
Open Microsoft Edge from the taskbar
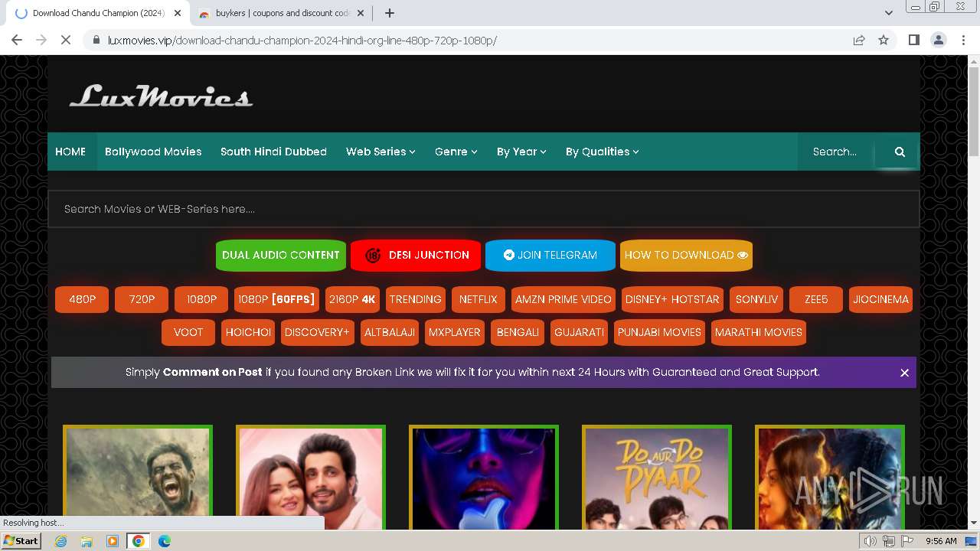point(165,541)
